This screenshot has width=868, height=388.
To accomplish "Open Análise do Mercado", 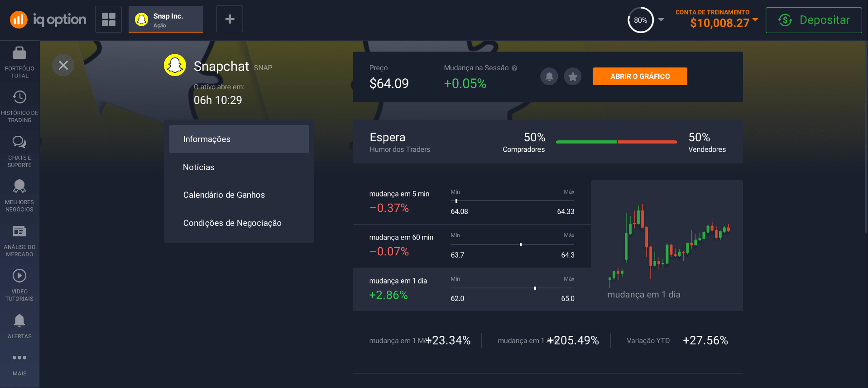I will 19,241.
